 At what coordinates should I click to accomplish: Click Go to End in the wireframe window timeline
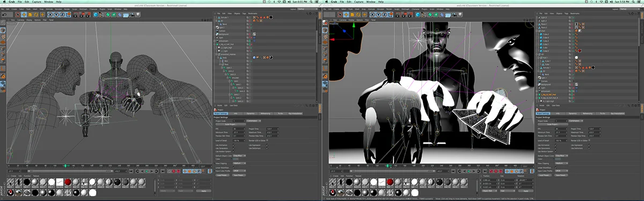(163, 171)
